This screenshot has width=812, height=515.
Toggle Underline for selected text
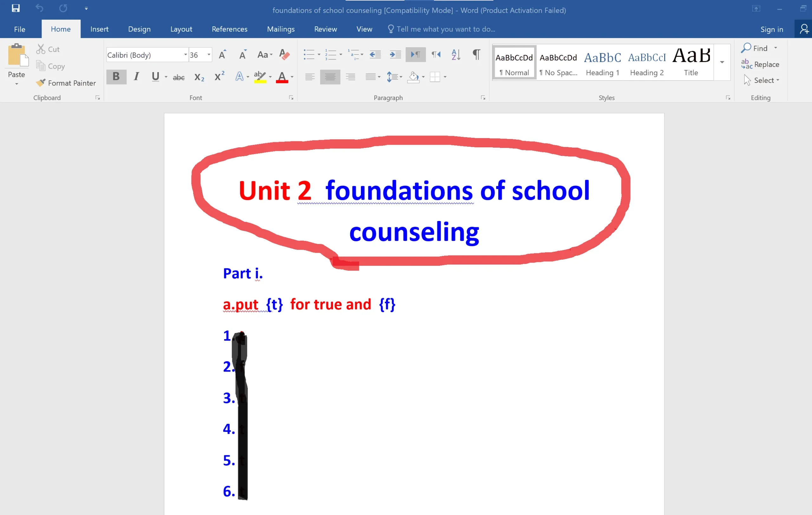(x=155, y=77)
